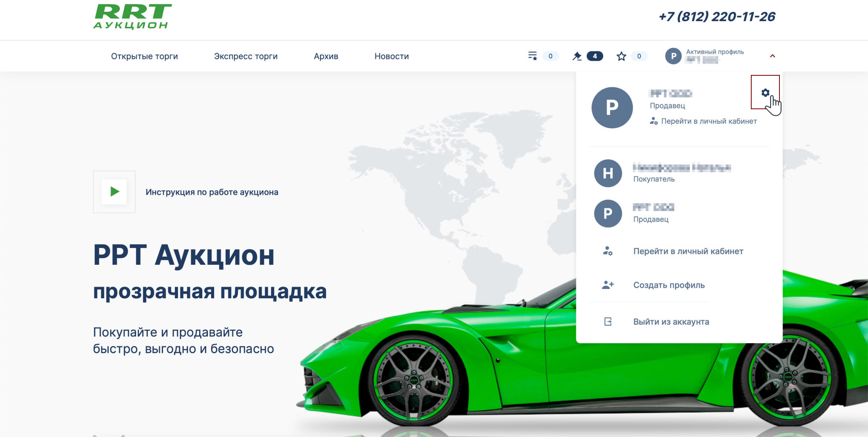Click the Активный профиль label

click(x=715, y=52)
